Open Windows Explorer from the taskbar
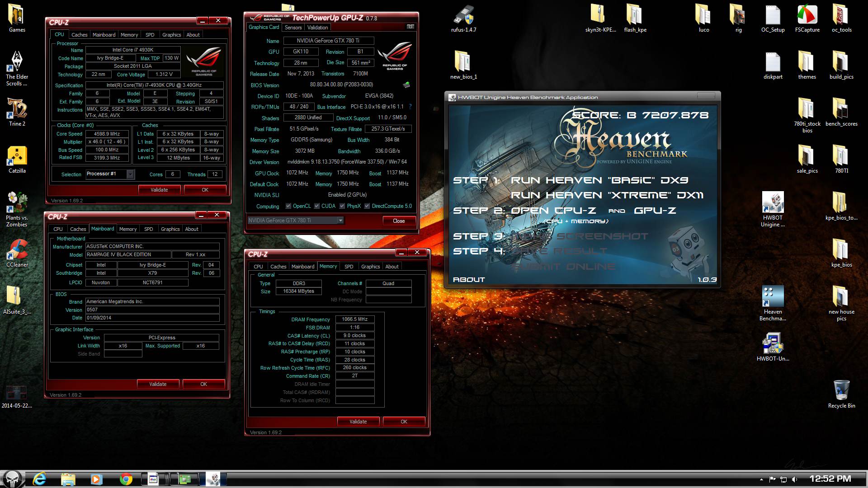 click(68, 479)
